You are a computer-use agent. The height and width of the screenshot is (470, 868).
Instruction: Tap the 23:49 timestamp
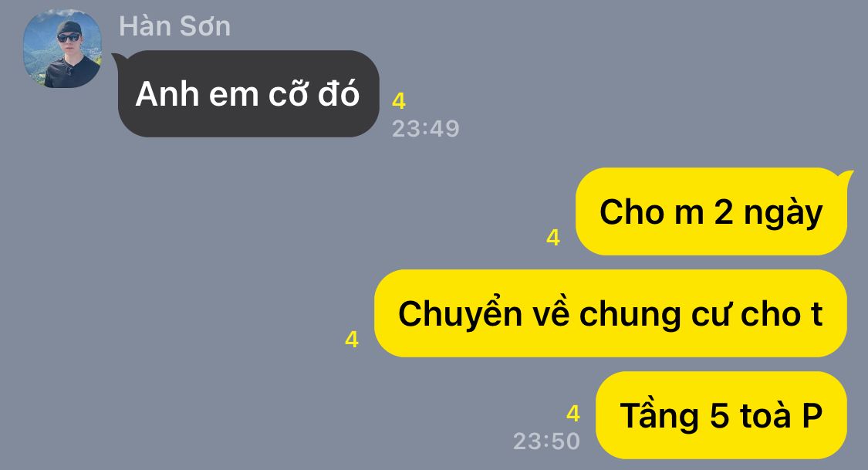tap(426, 129)
